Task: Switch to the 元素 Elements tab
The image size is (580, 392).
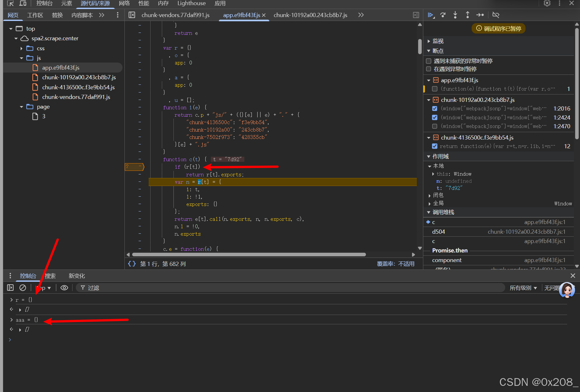Action: pos(67,3)
